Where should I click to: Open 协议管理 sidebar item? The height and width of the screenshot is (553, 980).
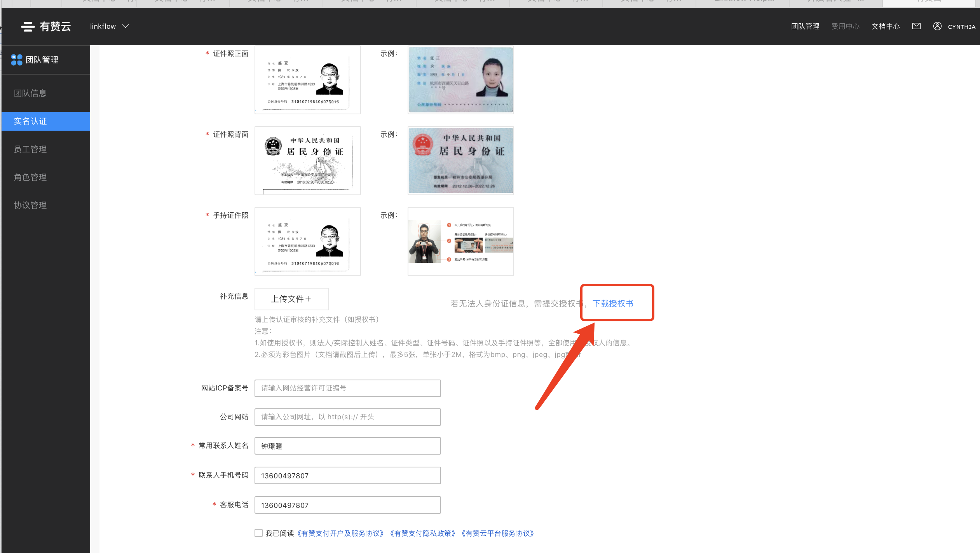click(30, 205)
